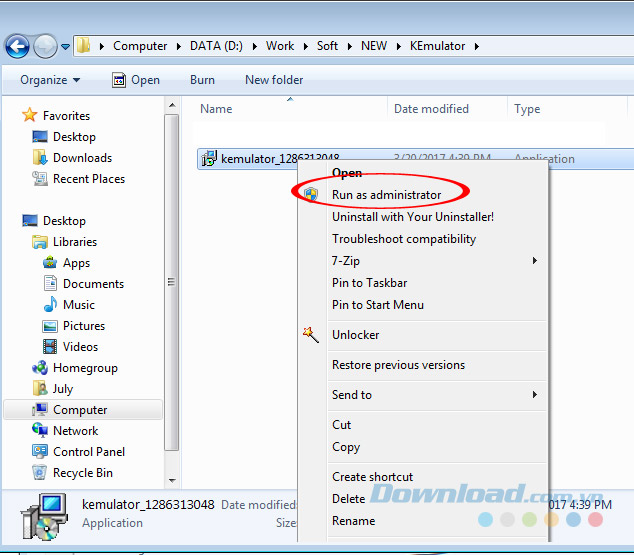Choose Copy in the context menu

click(x=346, y=447)
